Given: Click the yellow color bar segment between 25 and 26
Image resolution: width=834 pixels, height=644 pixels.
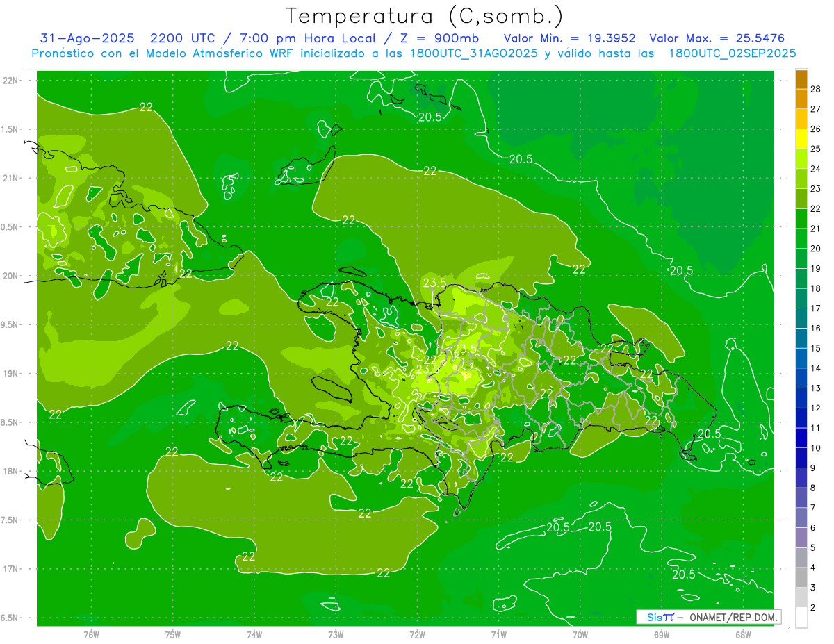Looking at the screenshot, I should click(802, 139).
